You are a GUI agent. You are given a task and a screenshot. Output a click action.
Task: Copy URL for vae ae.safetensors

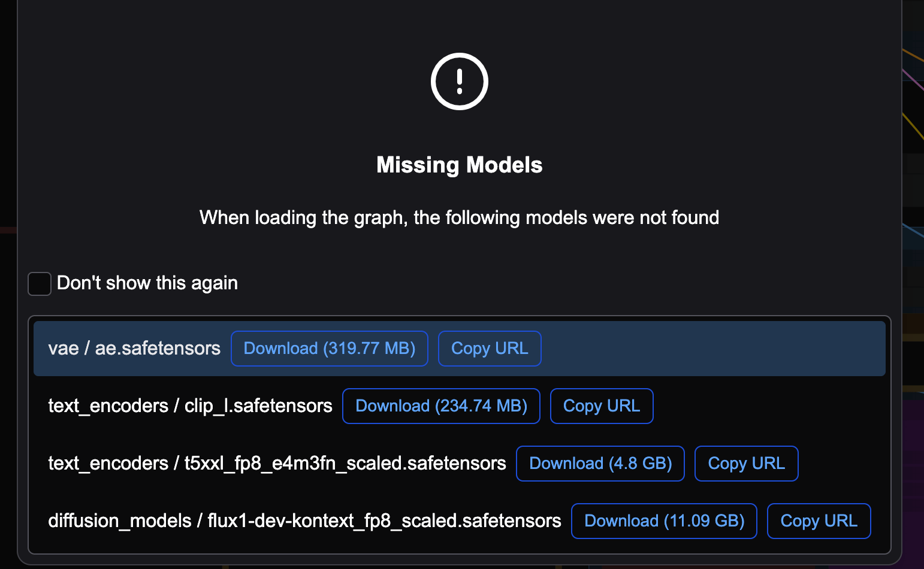click(x=490, y=349)
